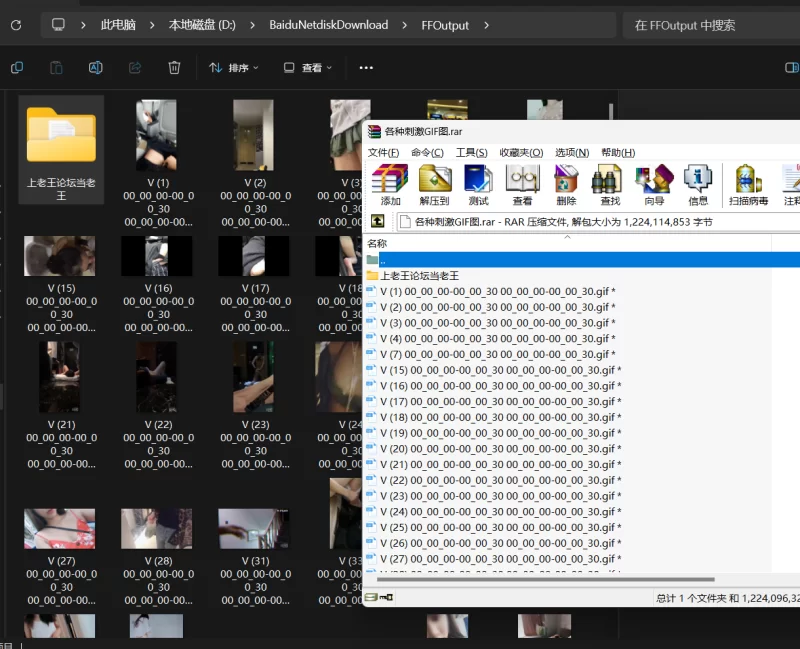Click the 扫描病毒 (Virus Scan) icon

click(749, 184)
